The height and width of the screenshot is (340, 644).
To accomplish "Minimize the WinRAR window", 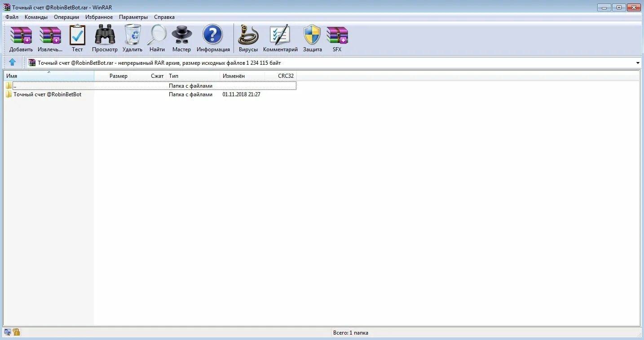I will (604, 7).
